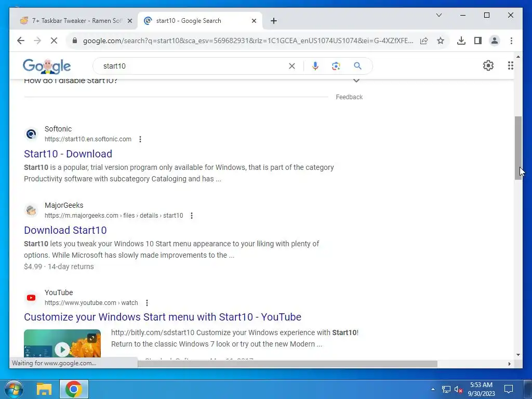The width and height of the screenshot is (532, 399).
Task: Share this page from the address bar
Action: point(424,41)
